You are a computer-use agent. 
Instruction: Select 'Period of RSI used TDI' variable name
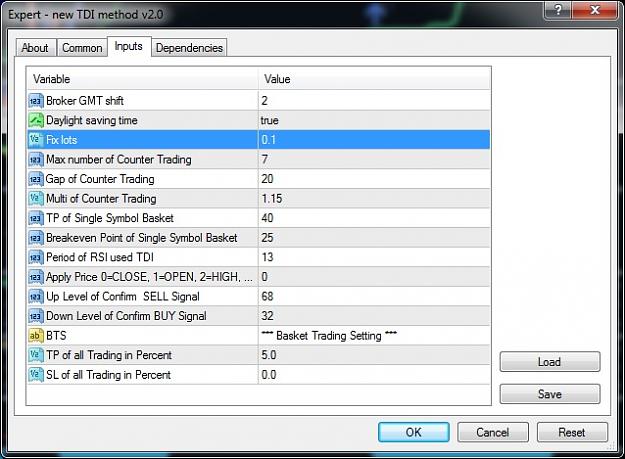click(100, 257)
